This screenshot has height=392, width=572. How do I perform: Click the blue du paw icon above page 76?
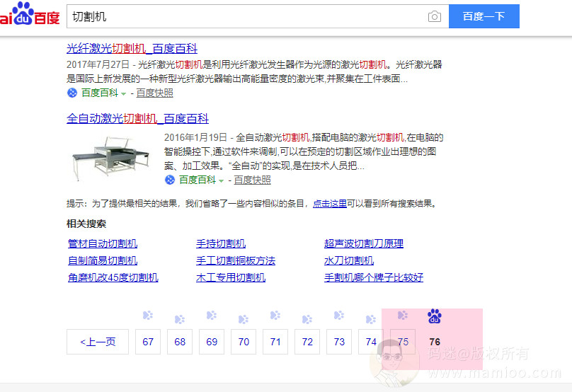point(435,316)
